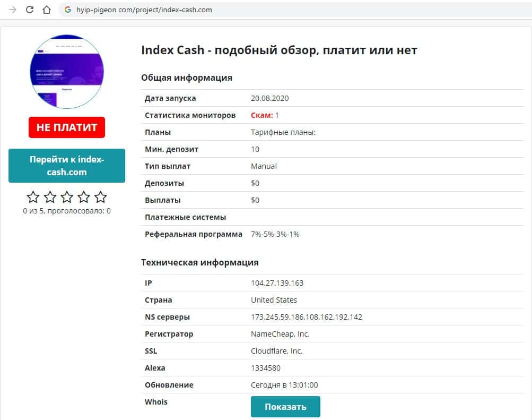This screenshot has width=532, height=420.
Task: Click the Реферальная программа label
Action: pos(194,234)
